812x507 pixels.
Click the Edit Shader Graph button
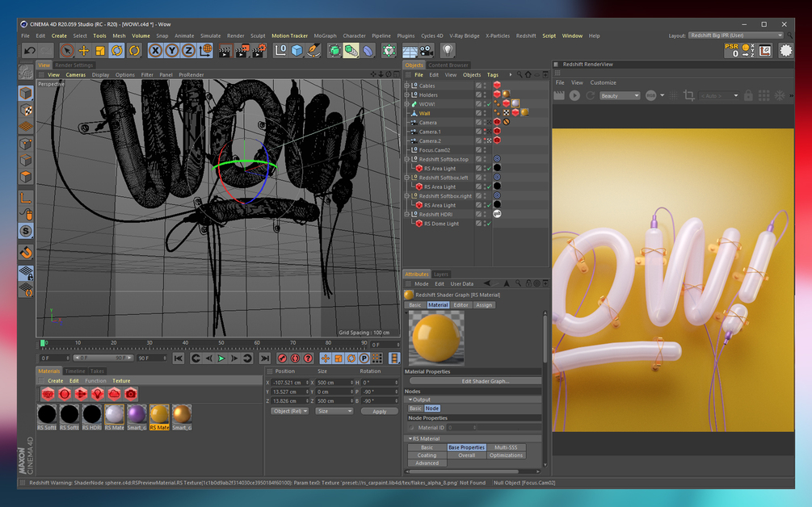pyautogui.click(x=475, y=381)
